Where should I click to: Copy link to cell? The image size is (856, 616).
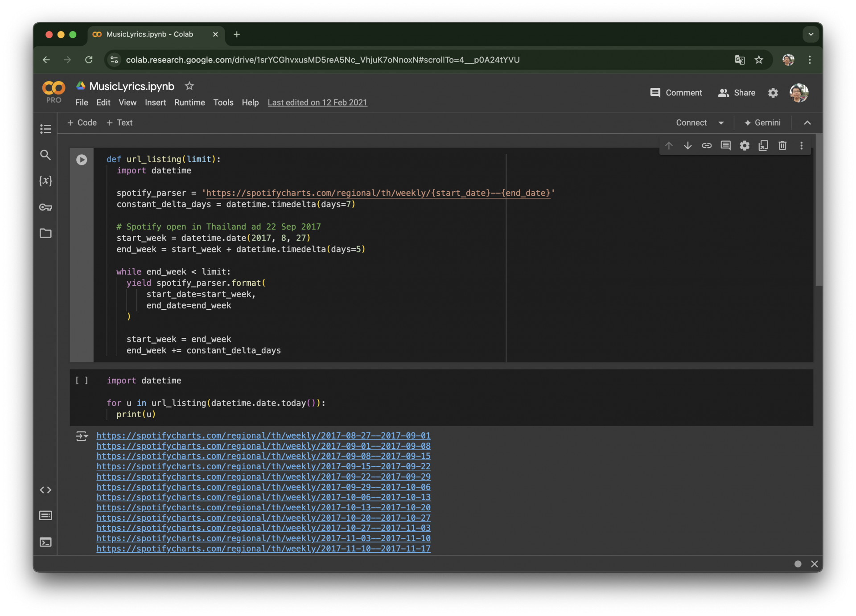pos(707,146)
